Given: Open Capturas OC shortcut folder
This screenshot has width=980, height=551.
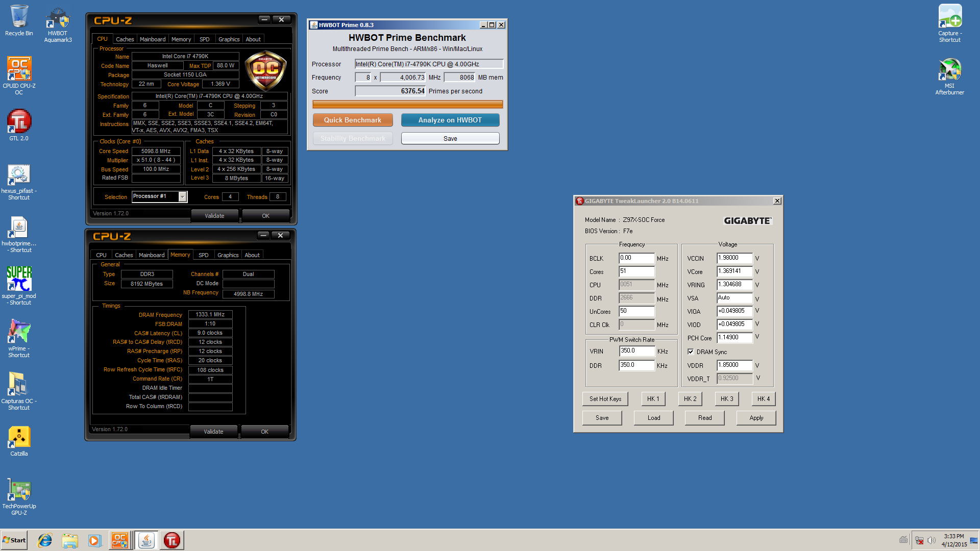Looking at the screenshot, I should coord(19,391).
